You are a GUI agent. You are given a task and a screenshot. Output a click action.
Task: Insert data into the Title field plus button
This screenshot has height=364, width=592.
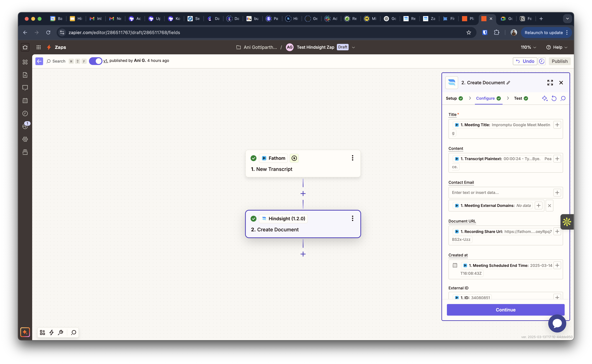pyautogui.click(x=557, y=125)
